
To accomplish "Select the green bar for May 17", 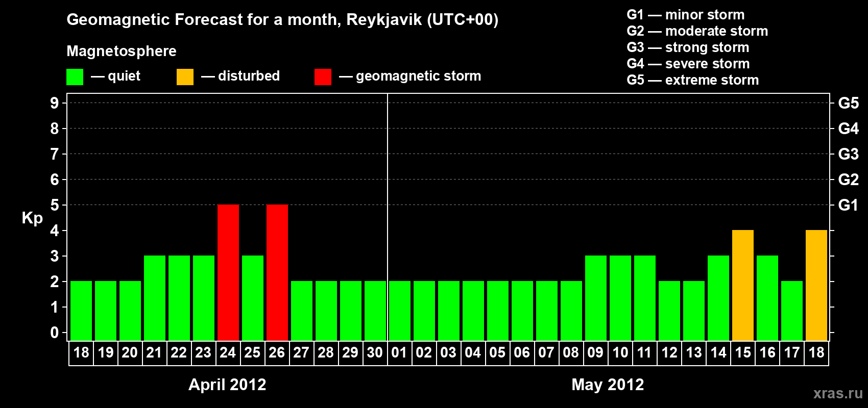I will [792, 311].
